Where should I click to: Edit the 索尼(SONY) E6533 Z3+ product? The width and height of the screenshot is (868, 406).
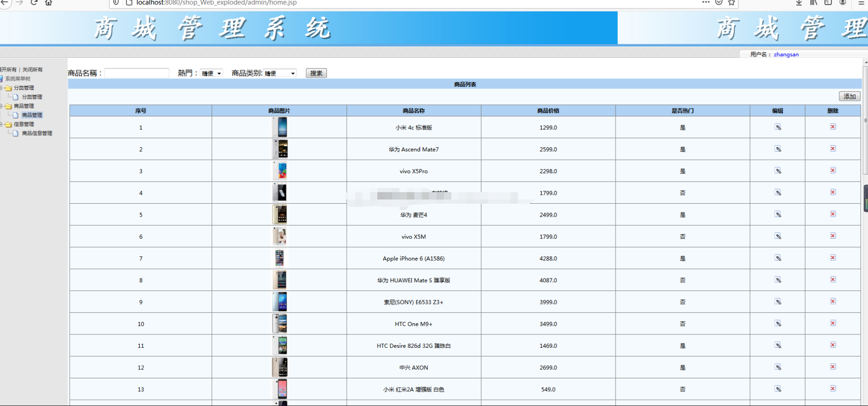[x=778, y=302]
